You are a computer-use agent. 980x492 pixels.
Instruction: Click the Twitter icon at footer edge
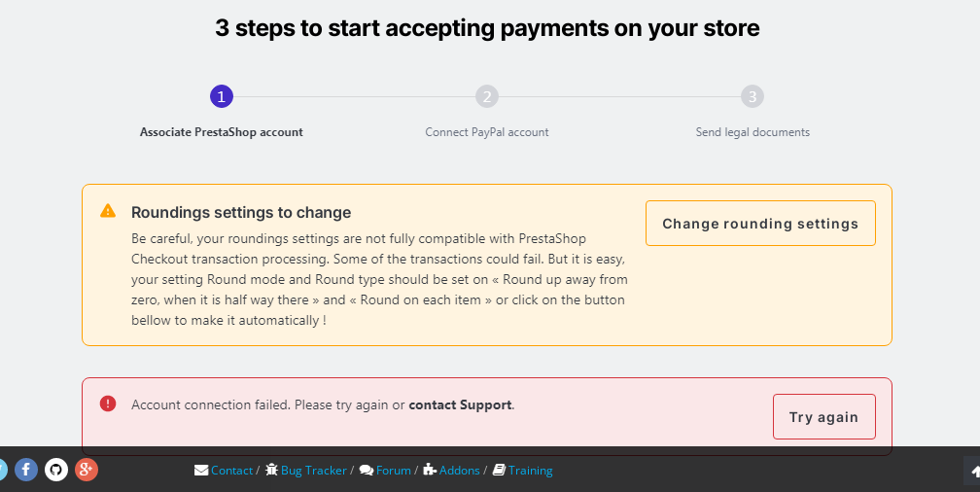pos(2,470)
